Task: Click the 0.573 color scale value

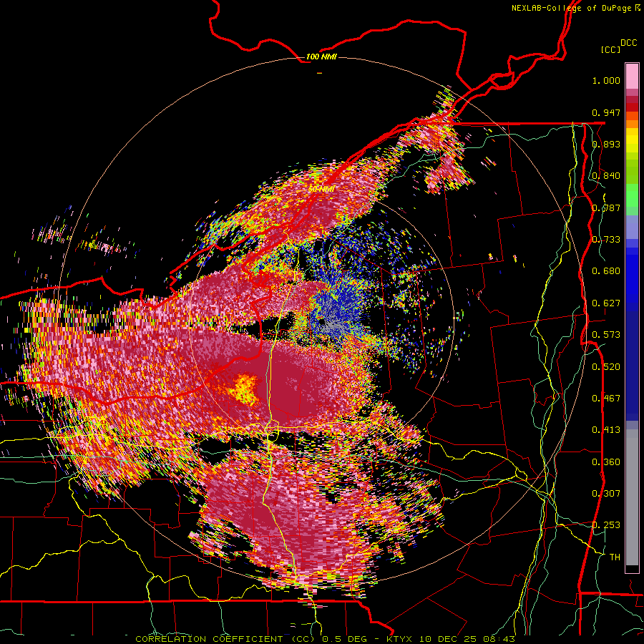Action: point(606,335)
